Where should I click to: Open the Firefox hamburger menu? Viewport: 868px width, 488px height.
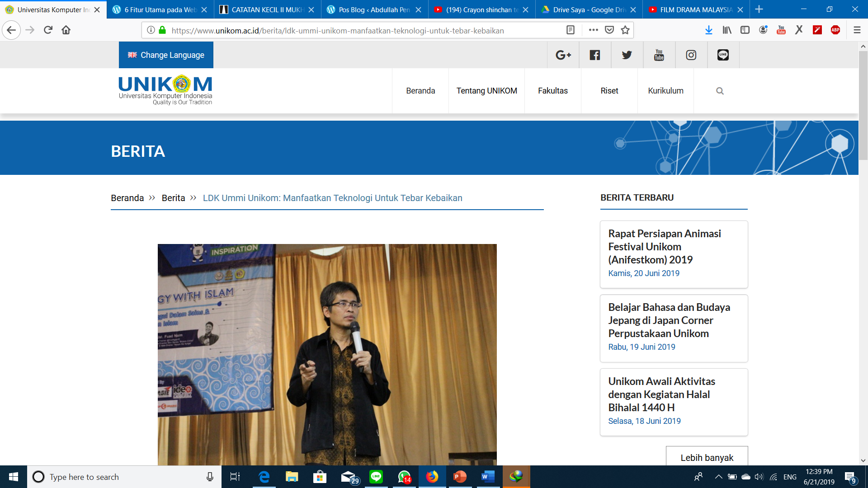click(857, 30)
